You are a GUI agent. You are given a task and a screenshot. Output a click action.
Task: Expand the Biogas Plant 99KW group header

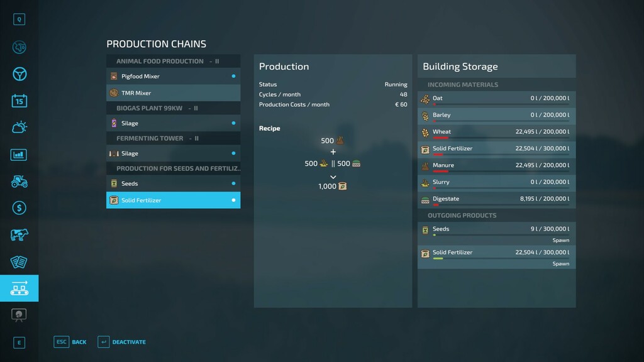[174, 108]
